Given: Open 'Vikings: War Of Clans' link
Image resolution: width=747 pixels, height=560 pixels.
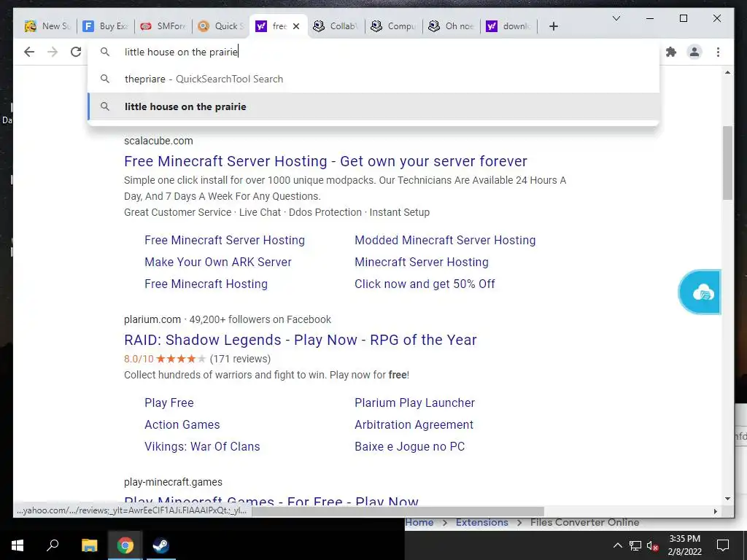Looking at the screenshot, I should click(x=202, y=447).
